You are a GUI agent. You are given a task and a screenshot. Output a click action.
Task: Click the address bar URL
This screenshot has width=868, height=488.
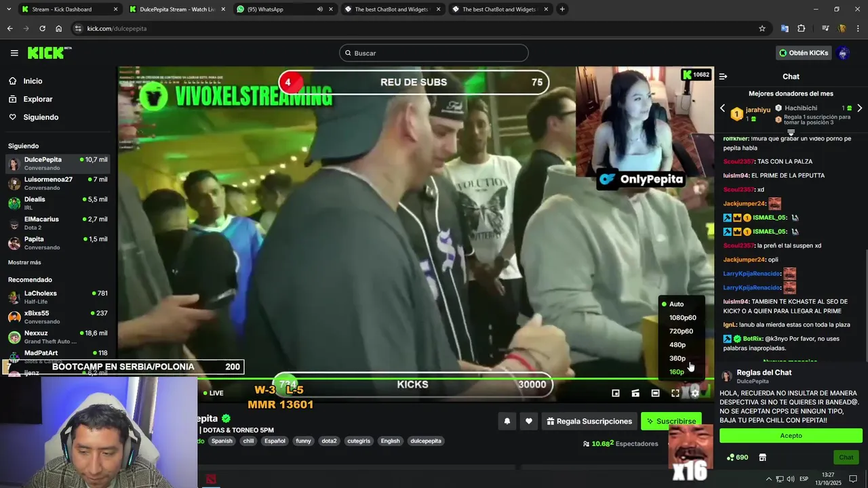(x=117, y=28)
